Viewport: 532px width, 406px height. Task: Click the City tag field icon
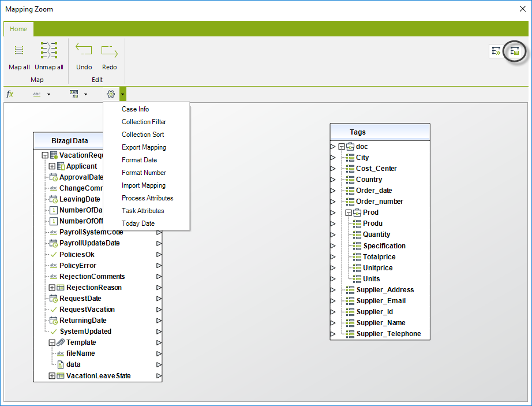[350, 158]
